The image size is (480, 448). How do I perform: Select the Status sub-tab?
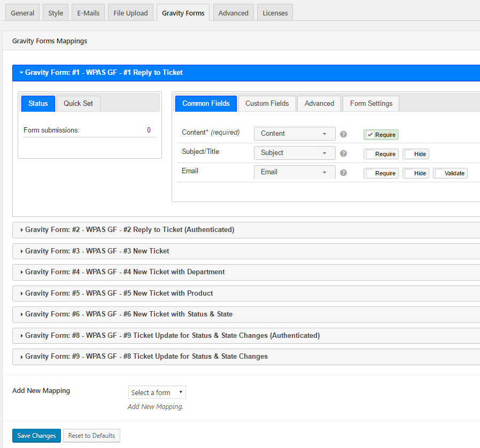pos(38,104)
